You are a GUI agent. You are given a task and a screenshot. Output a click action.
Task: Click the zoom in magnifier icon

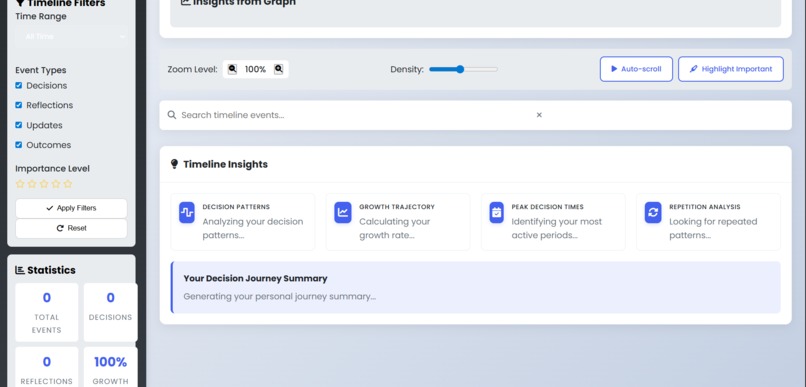(x=278, y=69)
